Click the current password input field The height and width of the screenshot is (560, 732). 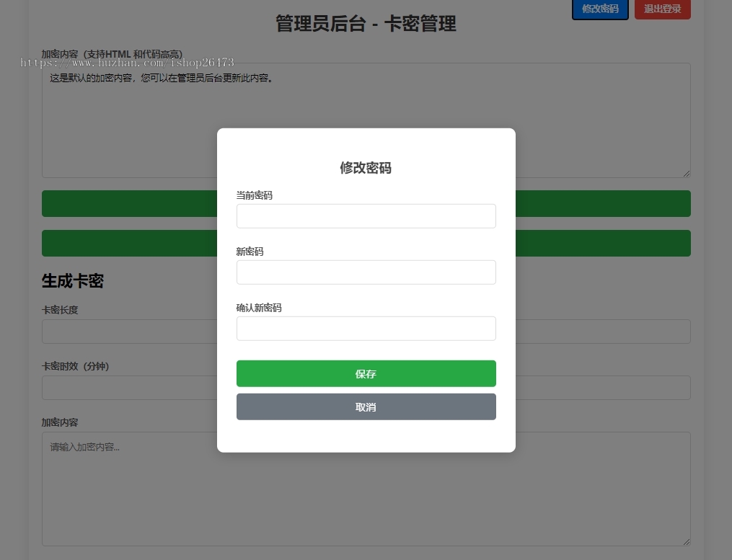click(366, 216)
